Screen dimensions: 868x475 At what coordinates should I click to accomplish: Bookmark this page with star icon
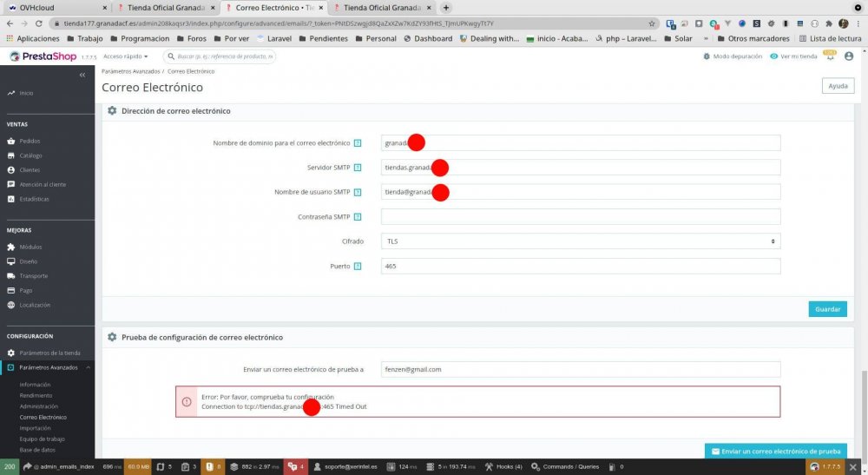pos(652,23)
